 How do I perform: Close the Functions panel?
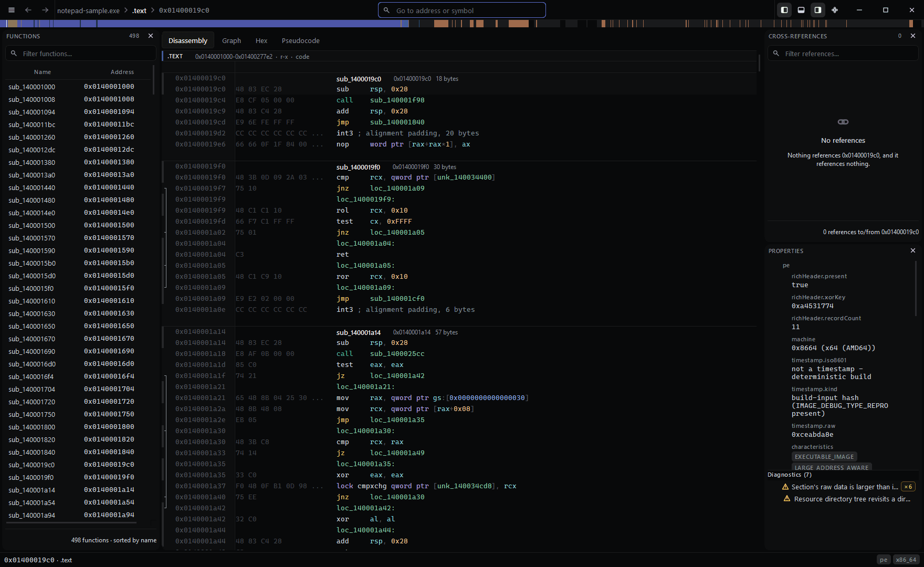pyautogui.click(x=151, y=36)
